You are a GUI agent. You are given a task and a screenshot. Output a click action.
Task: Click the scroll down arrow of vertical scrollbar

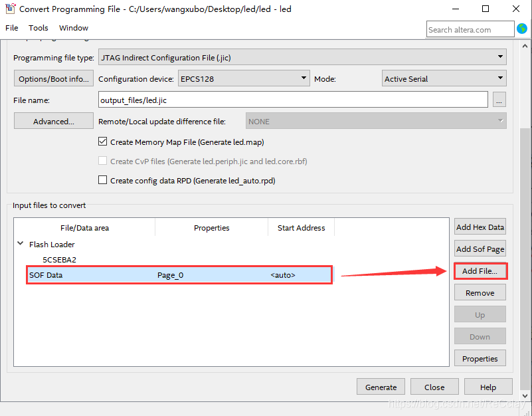click(x=525, y=396)
